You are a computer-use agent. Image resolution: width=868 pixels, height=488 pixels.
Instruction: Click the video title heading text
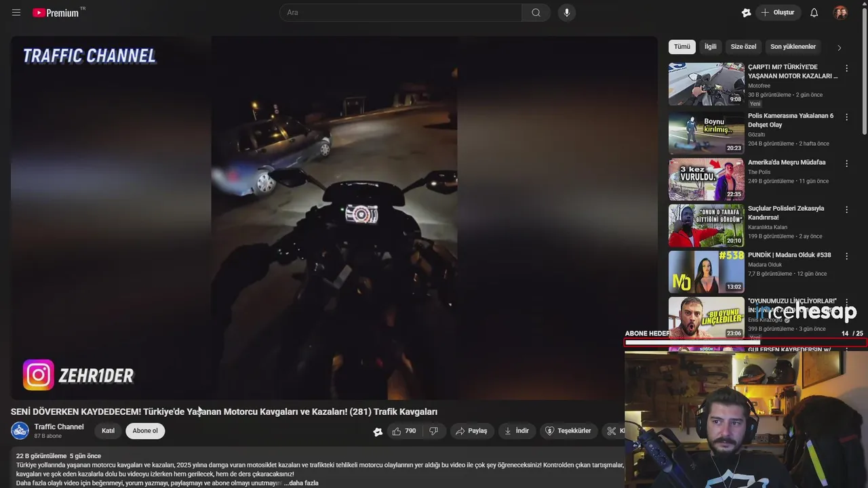[224, 411]
